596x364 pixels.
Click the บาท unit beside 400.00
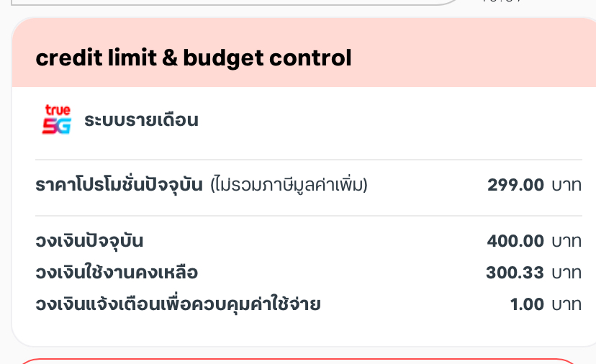(x=566, y=241)
